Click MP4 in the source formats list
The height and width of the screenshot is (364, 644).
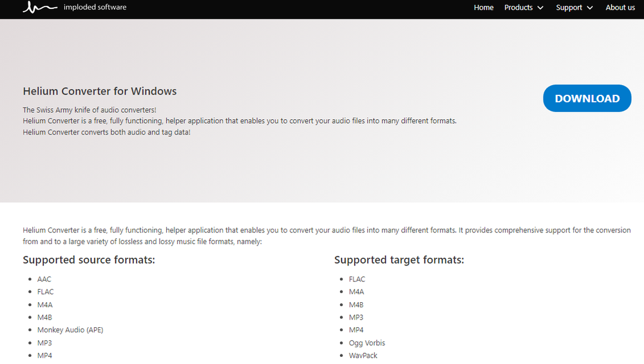coord(45,356)
